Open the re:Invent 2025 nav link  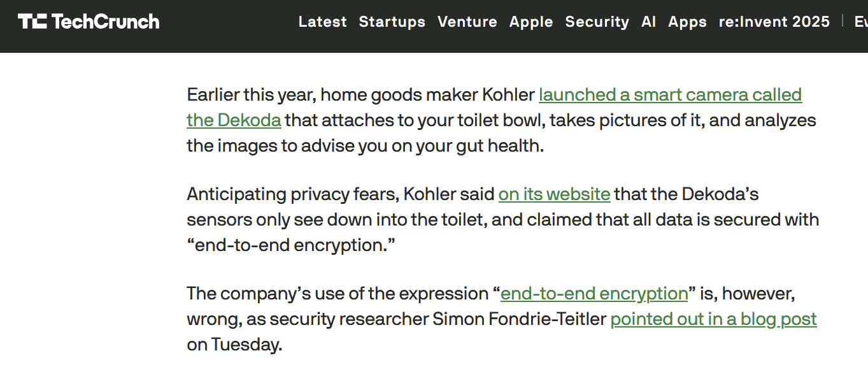774,22
